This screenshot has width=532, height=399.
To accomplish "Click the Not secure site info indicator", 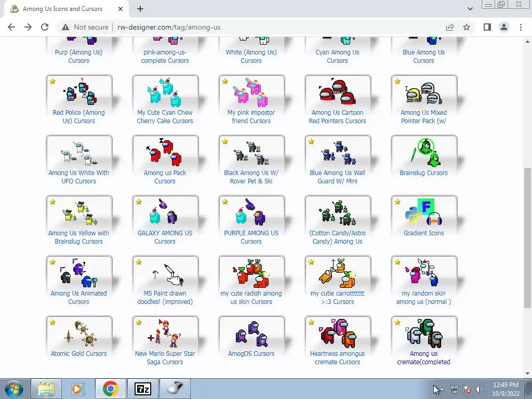I will pyautogui.click(x=85, y=27).
